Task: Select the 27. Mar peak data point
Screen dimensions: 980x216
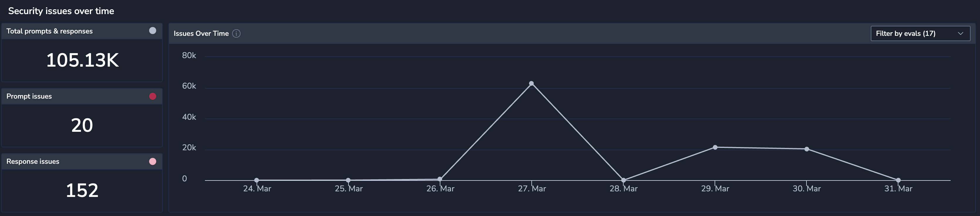Action: pos(531,84)
